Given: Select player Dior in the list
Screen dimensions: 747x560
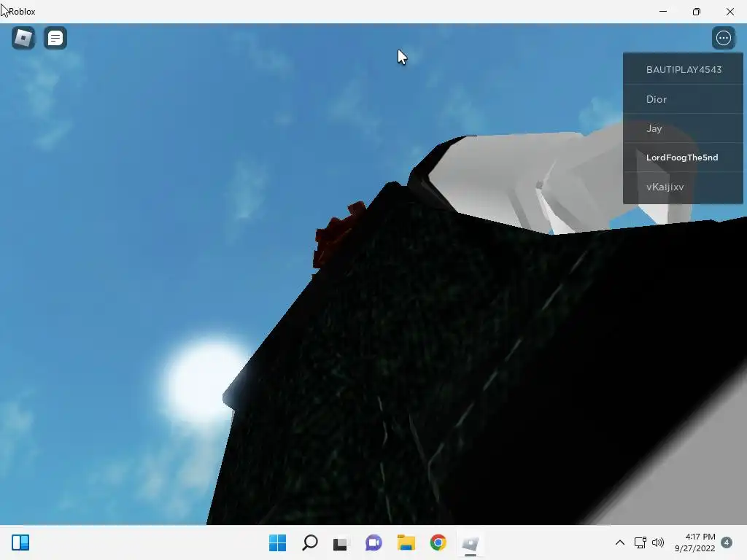Looking at the screenshot, I should (683, 99).
